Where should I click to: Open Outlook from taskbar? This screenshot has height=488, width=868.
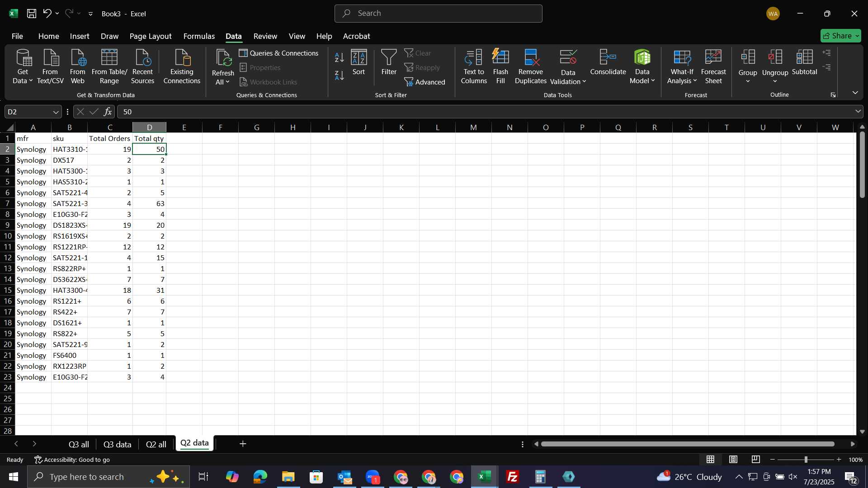tap(344, 477)
